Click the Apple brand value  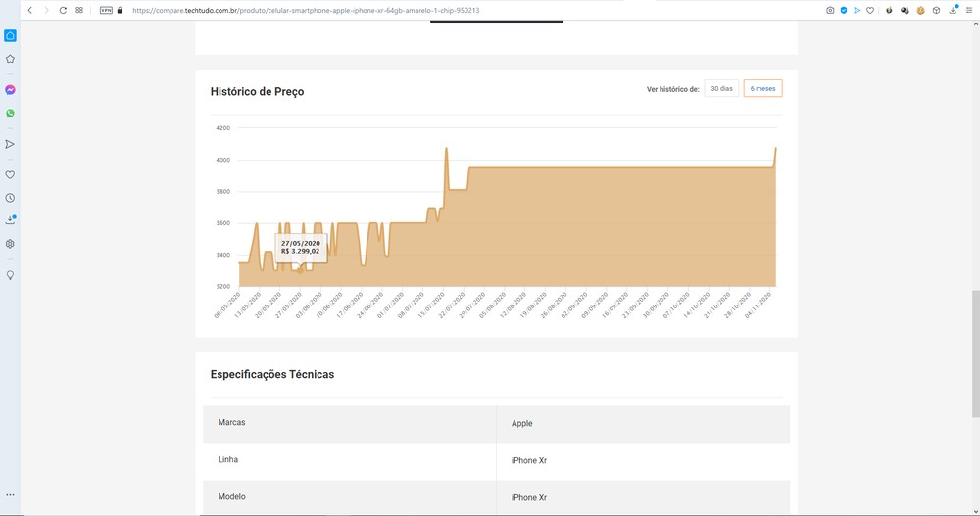[522, 424]
